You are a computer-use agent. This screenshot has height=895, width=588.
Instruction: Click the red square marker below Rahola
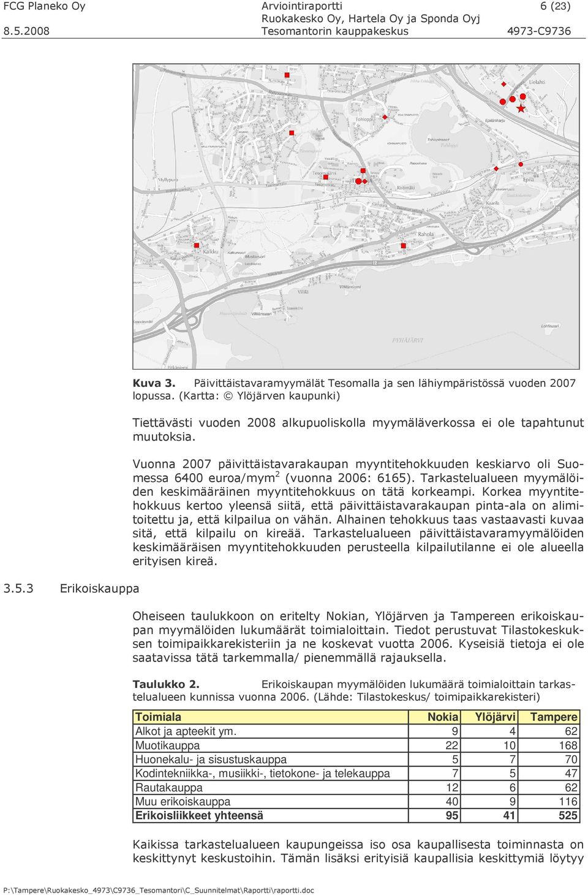[x=403, y=246]
